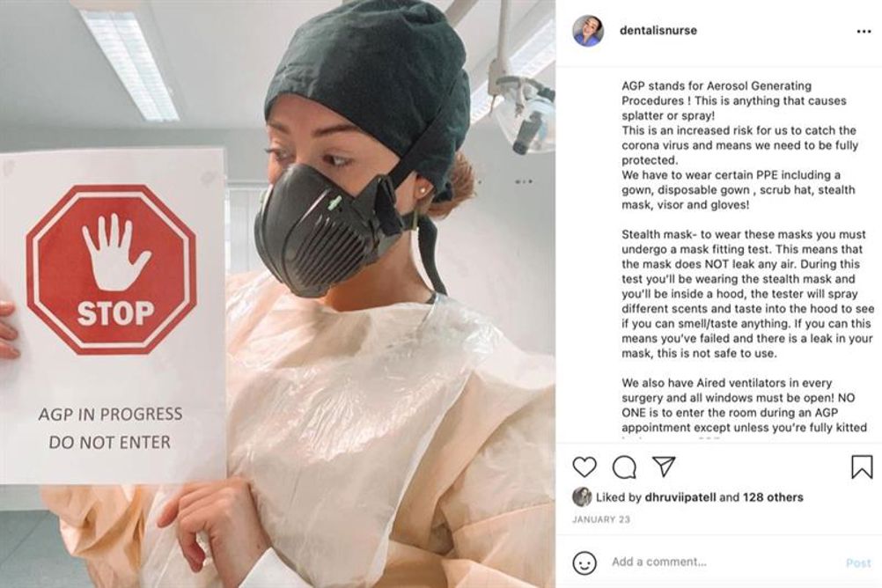
Task: Click the Add a comment field
Action: tap(720, 562)
